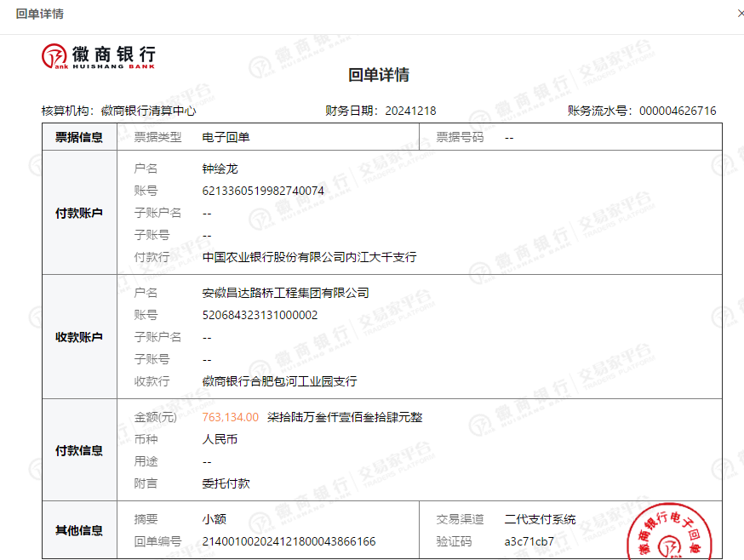This screenshot has height=560, width=744.
Task: Select the receipt number after 回单编号
Action: 289,541
